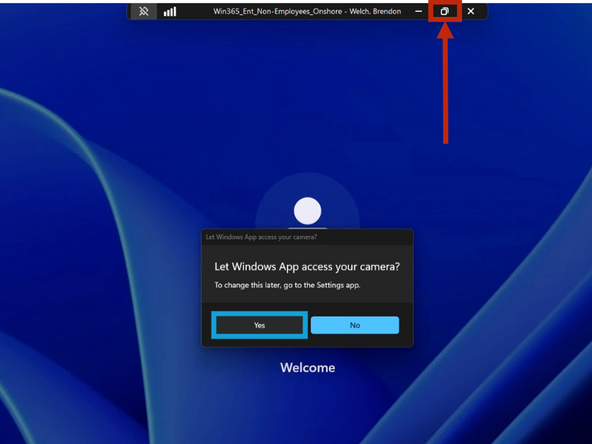Click the Win365_Ent_Non-Employees_Onshore session title
Screen dimensions: 592x444
(x=307, y=11)
